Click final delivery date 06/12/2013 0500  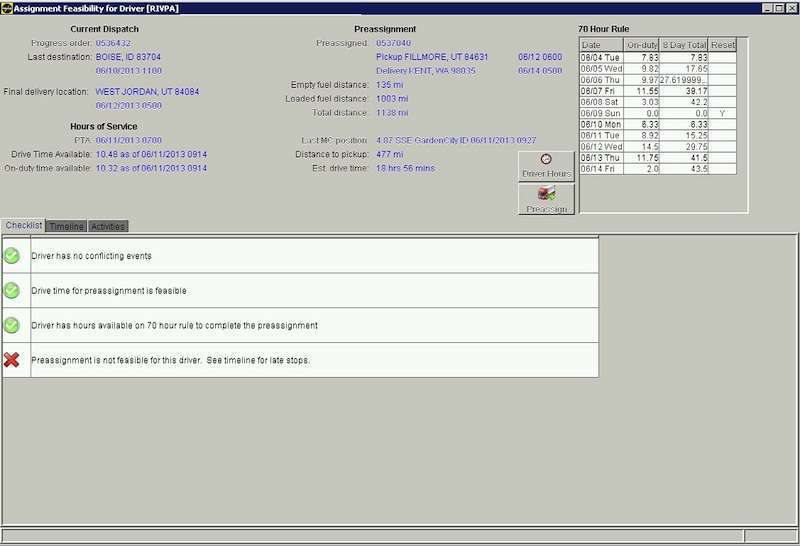[129, 106]
